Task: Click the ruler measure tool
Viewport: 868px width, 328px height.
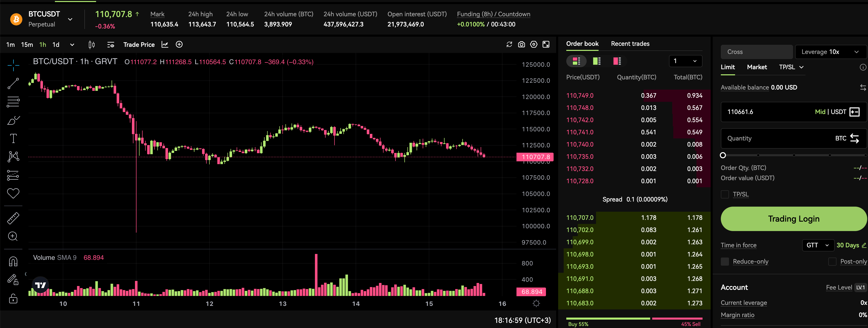Action: pyautogui.click(x=13, y=218)
